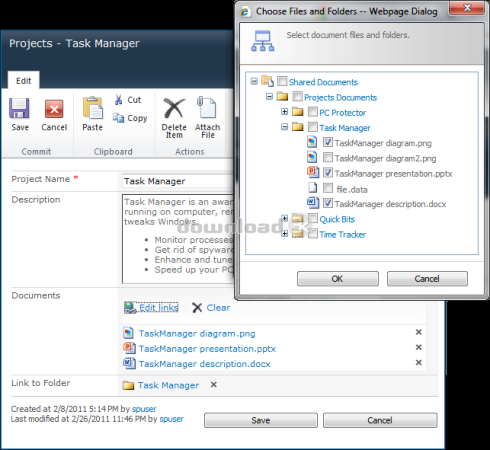Viewport: 490px width, 450px height.
Task: Click the Delete Item icon
Action: (x=174, y=108)
